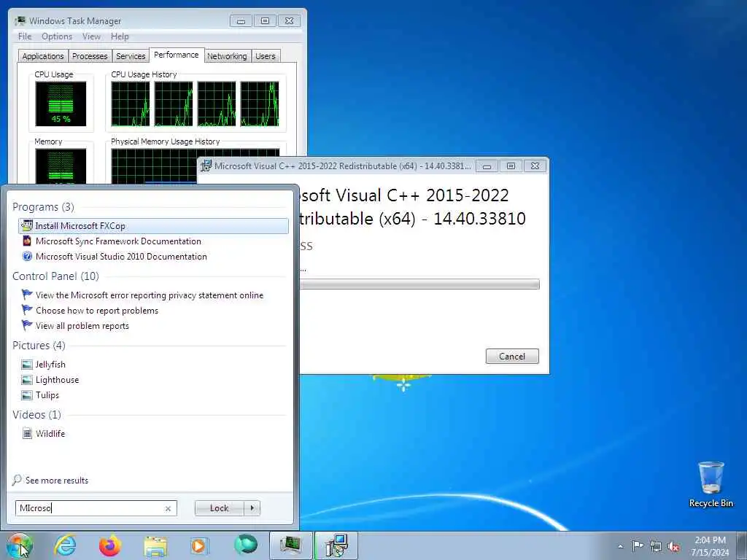Switch to the installer taskbar button
Viewport: 747px width, 560px height.
pos(336,545)
